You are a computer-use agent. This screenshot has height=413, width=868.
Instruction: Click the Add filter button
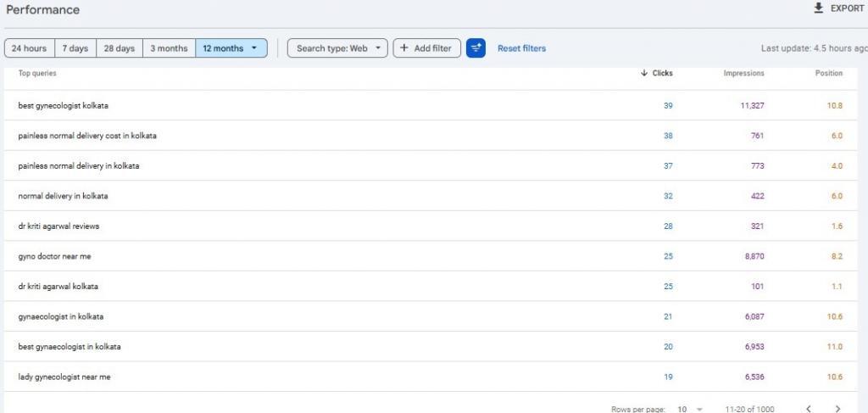pyautogui.click(x=426, y=48)
